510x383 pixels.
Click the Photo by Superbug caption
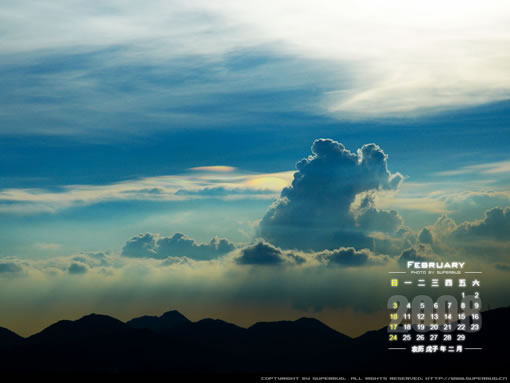tap(435, 273)
